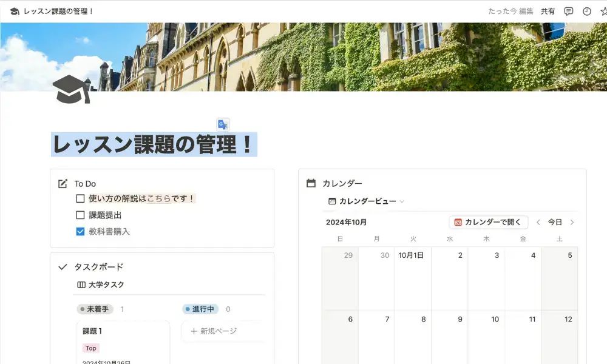The image size is (607, 364).
Task: Open the page history clock icon
Action: (587, 11)
